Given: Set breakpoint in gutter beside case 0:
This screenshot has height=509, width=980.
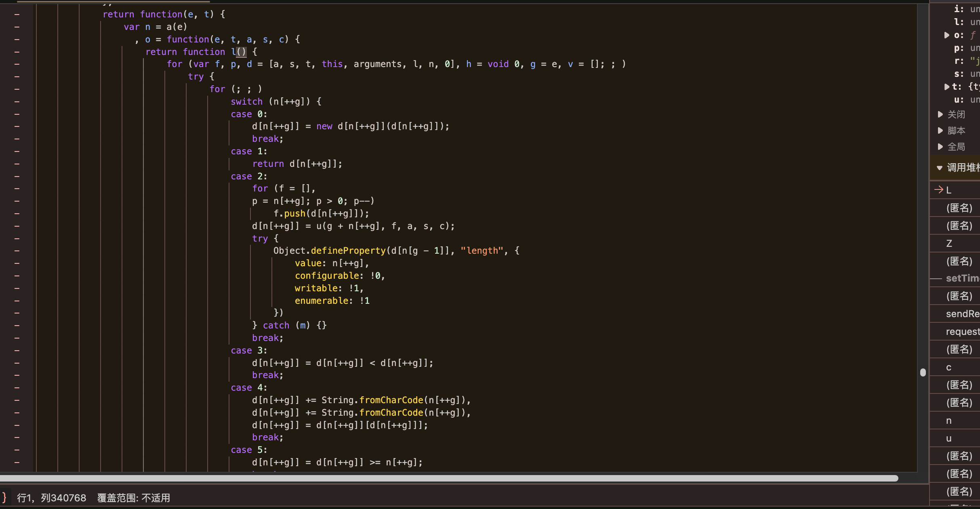Looking at the screenshot, I should 17,114.
